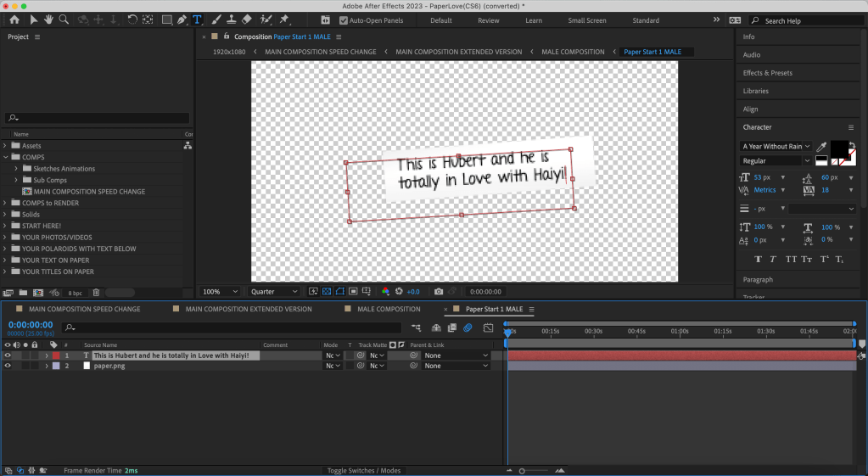Select the Zoom magnifier tool
The image size is (868, 476).
coord(64,20)
